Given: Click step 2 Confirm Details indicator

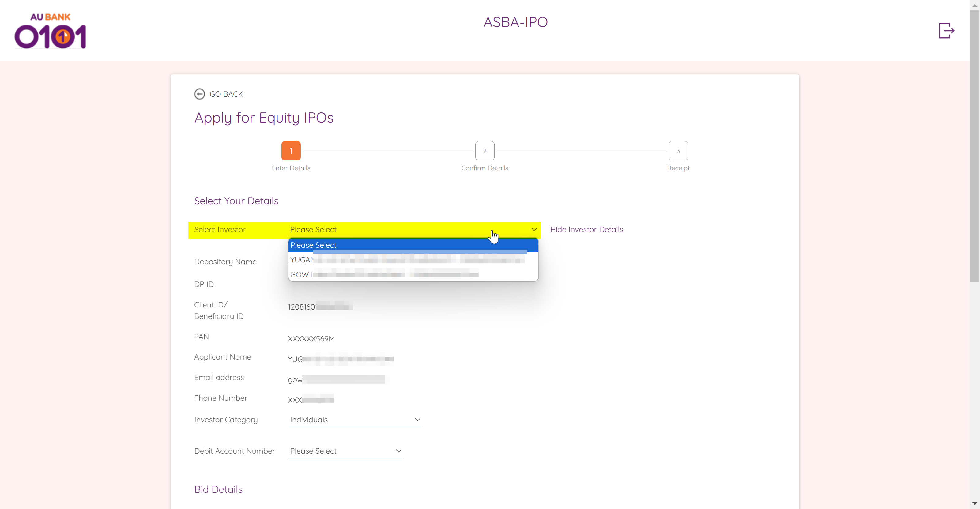Looking at the screenshot, I should [484, 151].
